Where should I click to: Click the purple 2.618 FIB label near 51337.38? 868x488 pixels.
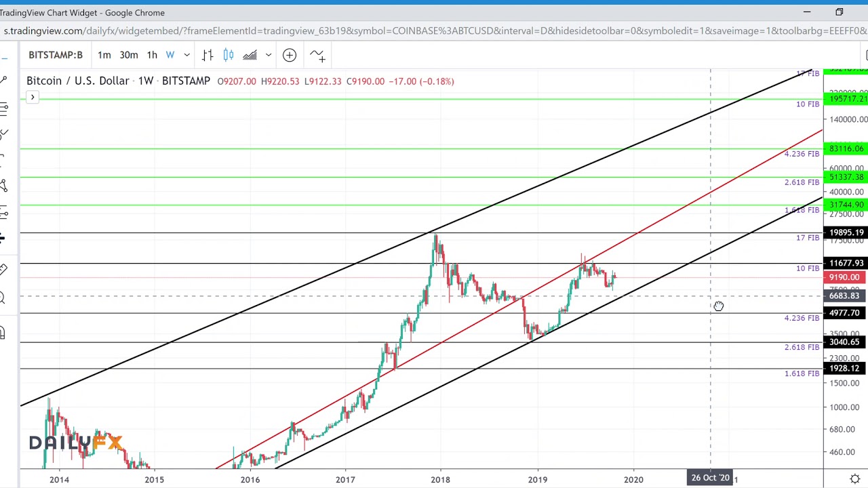[802, 182]
